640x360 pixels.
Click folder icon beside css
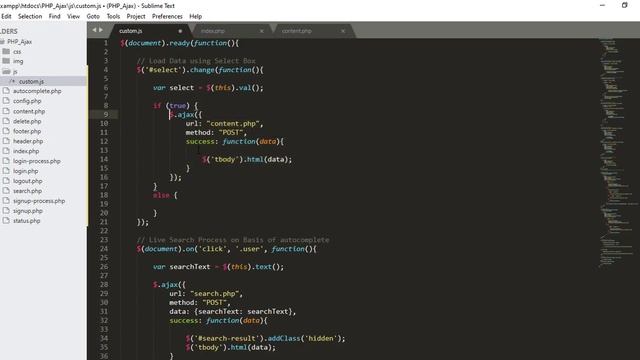pos(6,51)
